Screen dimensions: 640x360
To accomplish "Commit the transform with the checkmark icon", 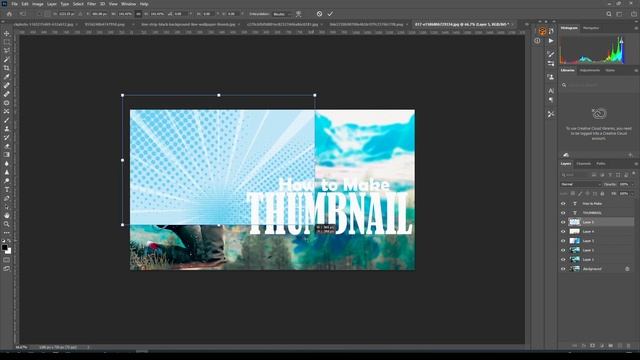I will click(330, 14).
